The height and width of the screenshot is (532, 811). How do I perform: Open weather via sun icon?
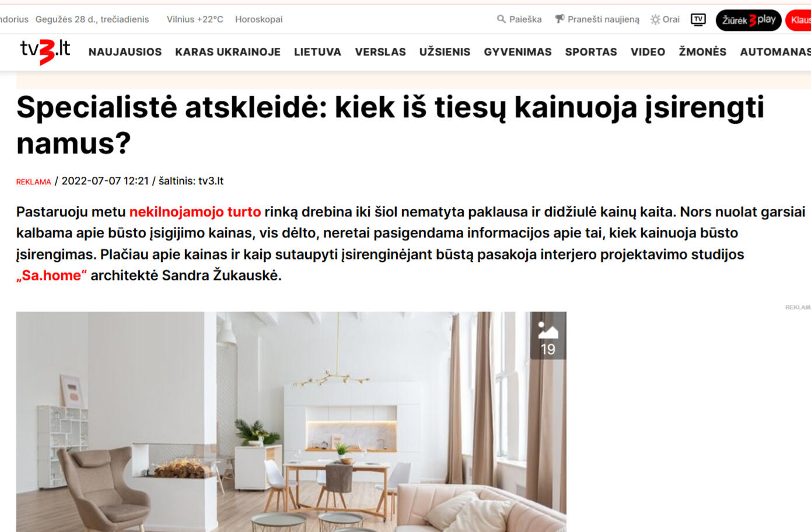(x=655, y=19)
